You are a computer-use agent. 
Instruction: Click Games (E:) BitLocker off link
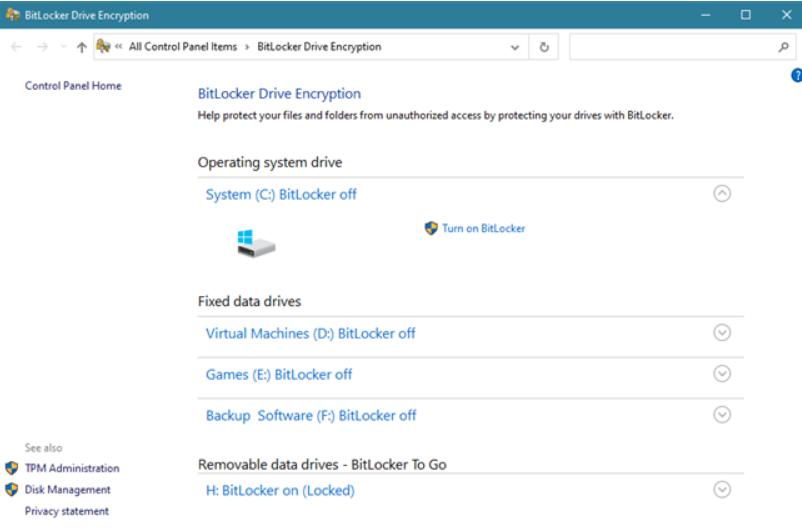279,374
